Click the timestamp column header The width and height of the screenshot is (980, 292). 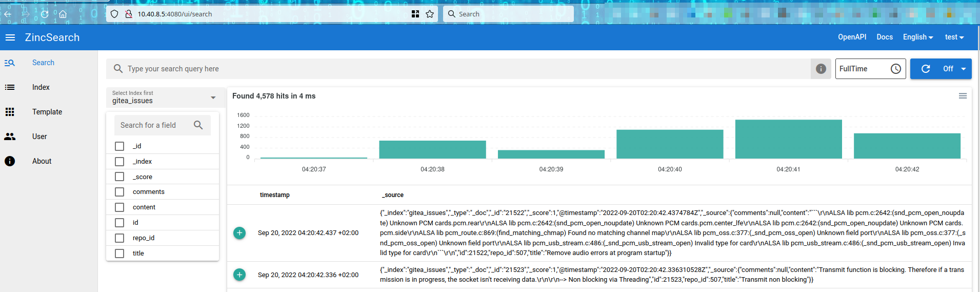pyautogui.click(x=275, y=195)
